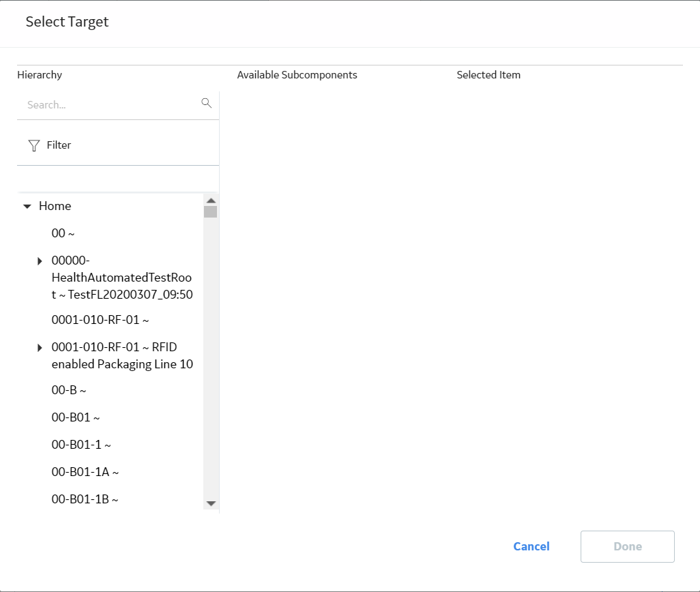Select the '00-B01-1B ~' tree item
The width and height of the screenshot is (700, 592).
[85, 499]
